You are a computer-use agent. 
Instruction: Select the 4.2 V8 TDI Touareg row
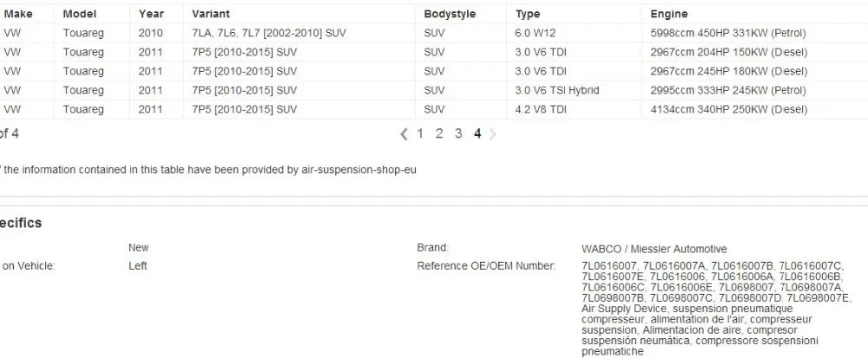coord(434,109)
